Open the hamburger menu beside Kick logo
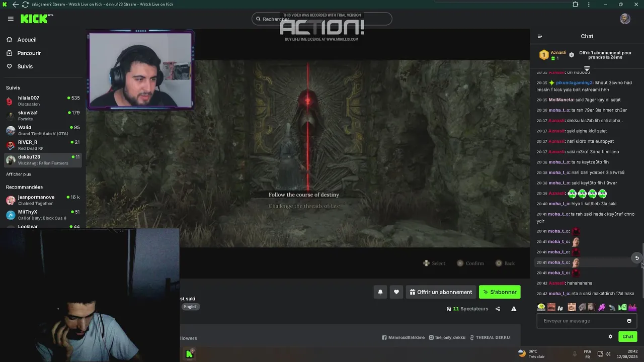Screen dimensions: 644x362 click(11, 19)
